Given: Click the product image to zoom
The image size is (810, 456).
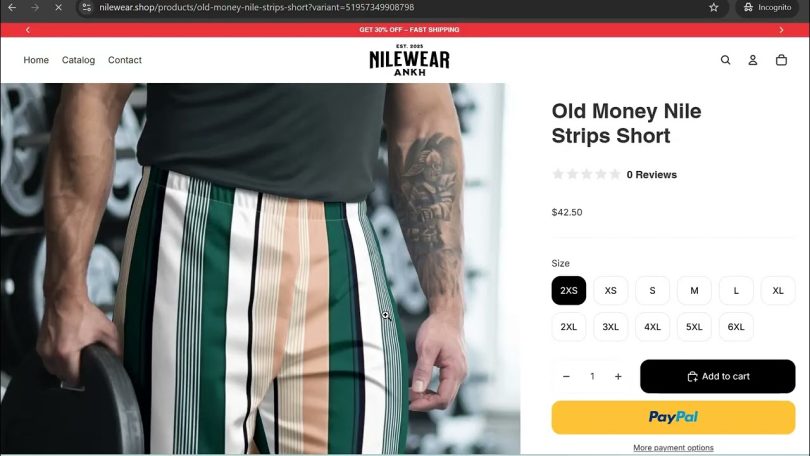Looking at the screenshot, I should [260, 269].
